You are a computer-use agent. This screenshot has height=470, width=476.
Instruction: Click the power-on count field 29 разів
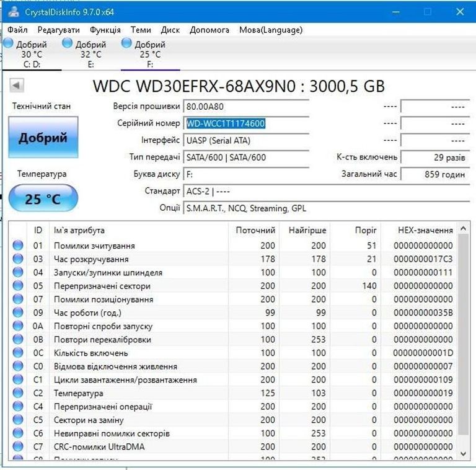pyautogui.click(x=435, y=157)
